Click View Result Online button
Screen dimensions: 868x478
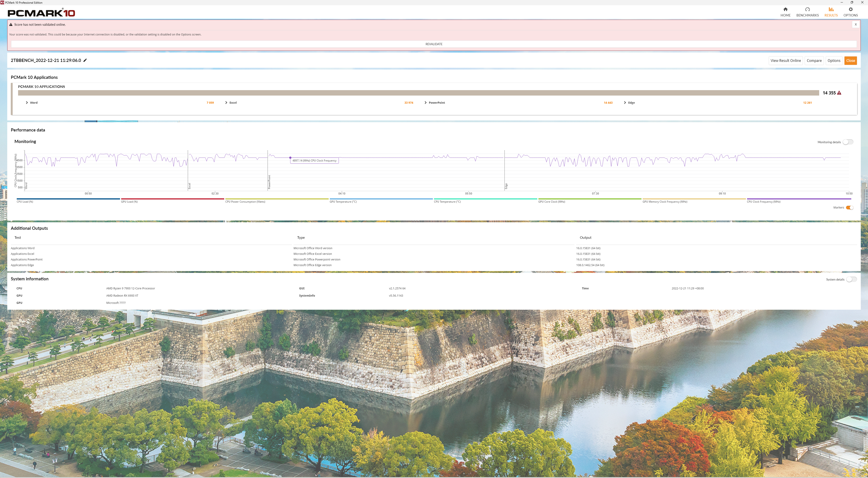785,61
